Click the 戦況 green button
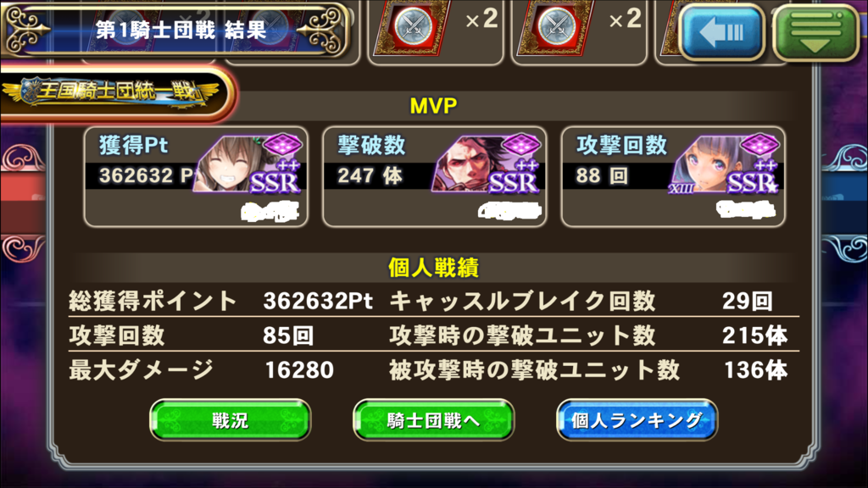Screen dimensions: 868x488 [x=231, y=420]
